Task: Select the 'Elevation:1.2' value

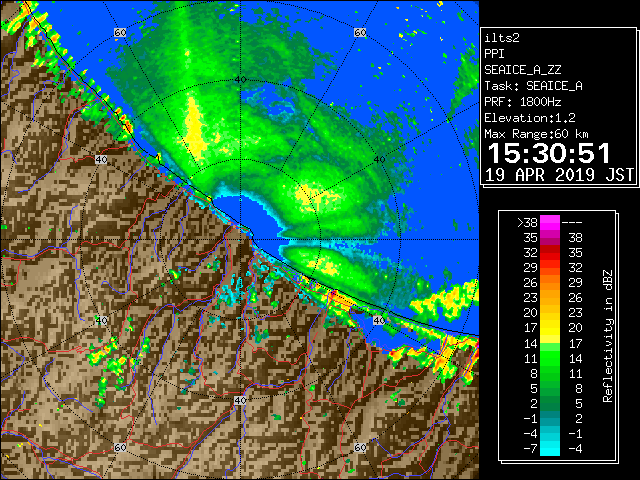Action: pos(530,118)
